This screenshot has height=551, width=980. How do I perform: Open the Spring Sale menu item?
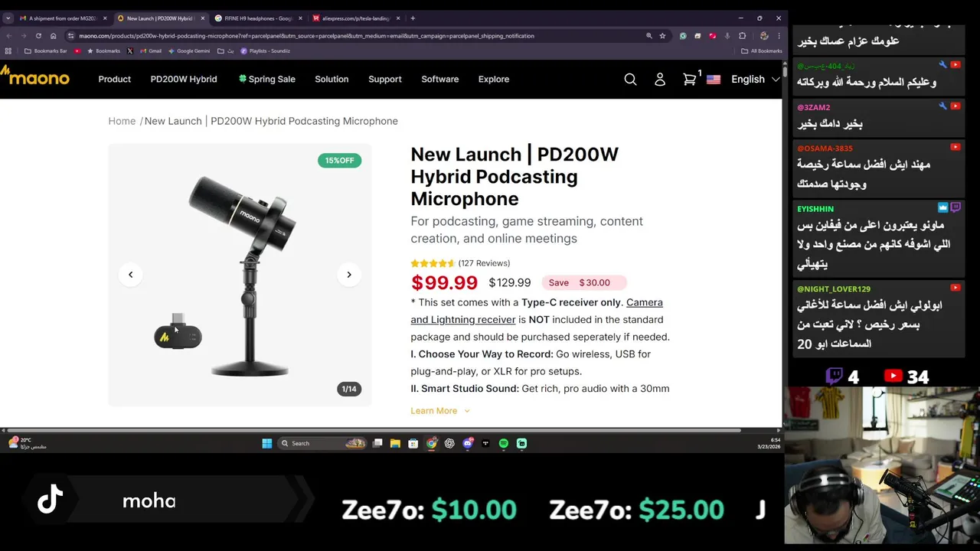point(266,80)
